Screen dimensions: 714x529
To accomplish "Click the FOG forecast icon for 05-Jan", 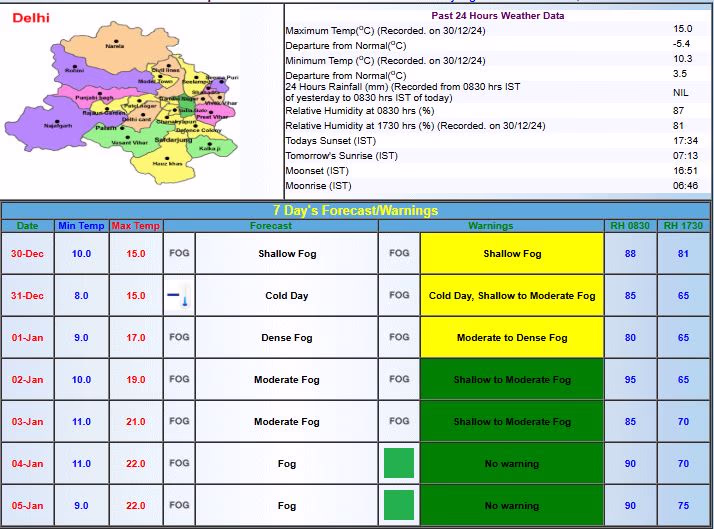I will (179, 506).
